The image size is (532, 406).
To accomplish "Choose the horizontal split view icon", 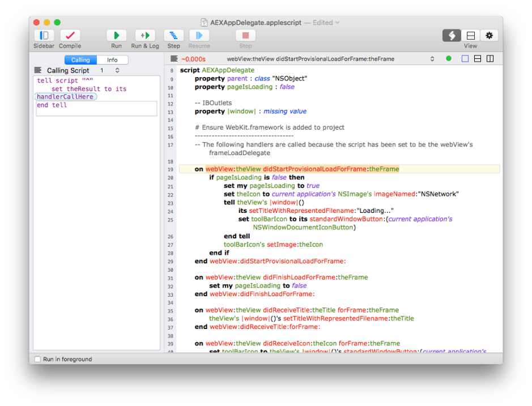I will [478, 58].
